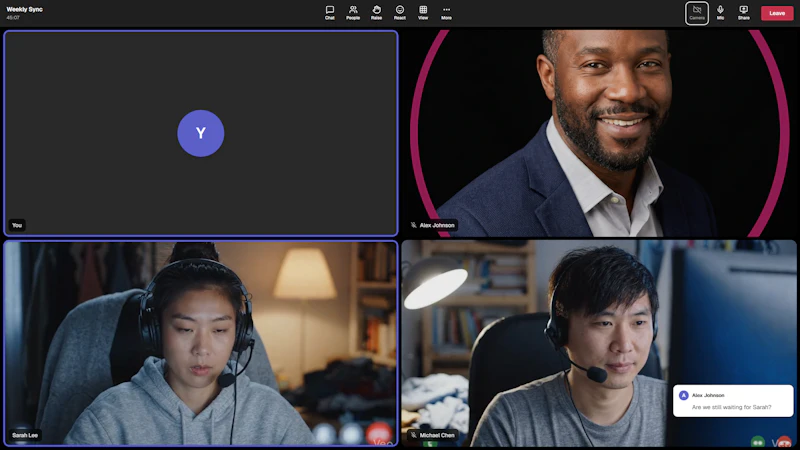The height and width of the screenshot is (450, 800).
Task: Select Alex Johnson's video tile
Action: coord(598,133)
